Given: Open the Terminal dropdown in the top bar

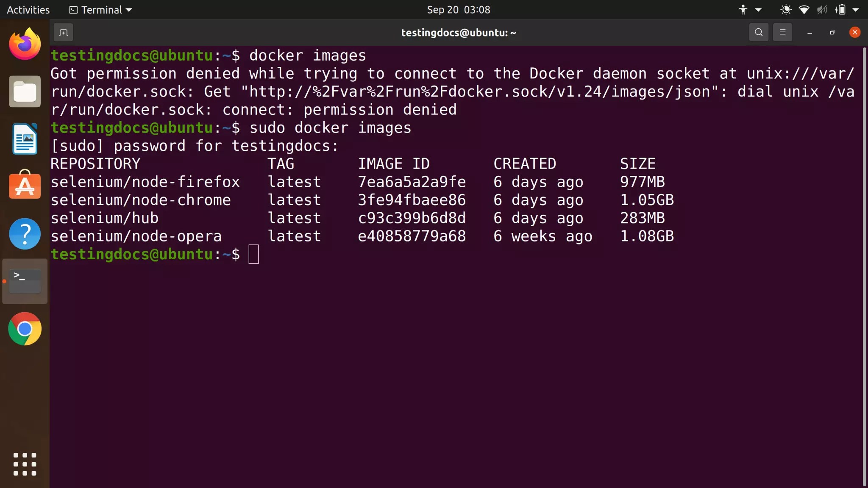Looking at the screenshot, I should (100, 9).
